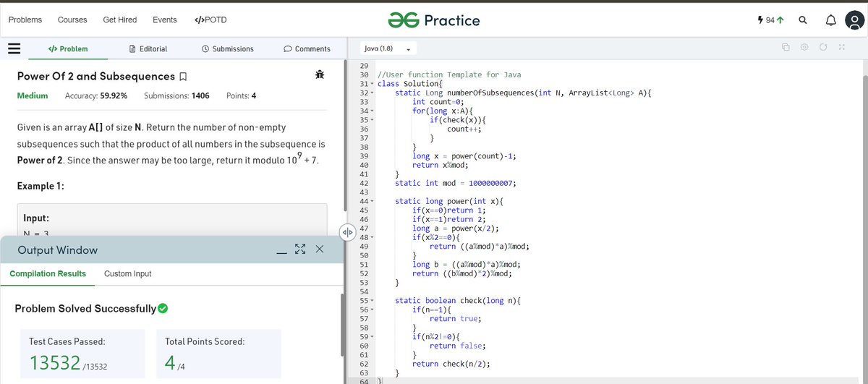The image size is (868, 384).
Task: Open the POTD link
Action: 210,20
